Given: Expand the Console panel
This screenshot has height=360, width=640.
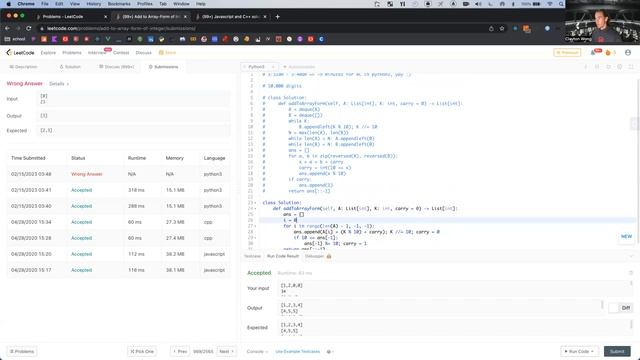Looking at the screenshot, I should click(257, 351).
